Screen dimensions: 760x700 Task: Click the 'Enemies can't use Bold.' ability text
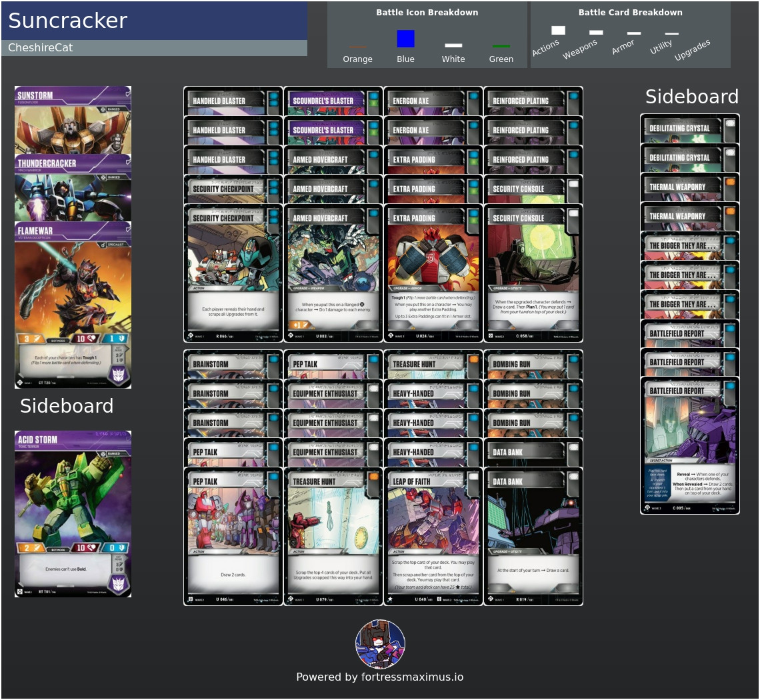[x=66, y=569]
